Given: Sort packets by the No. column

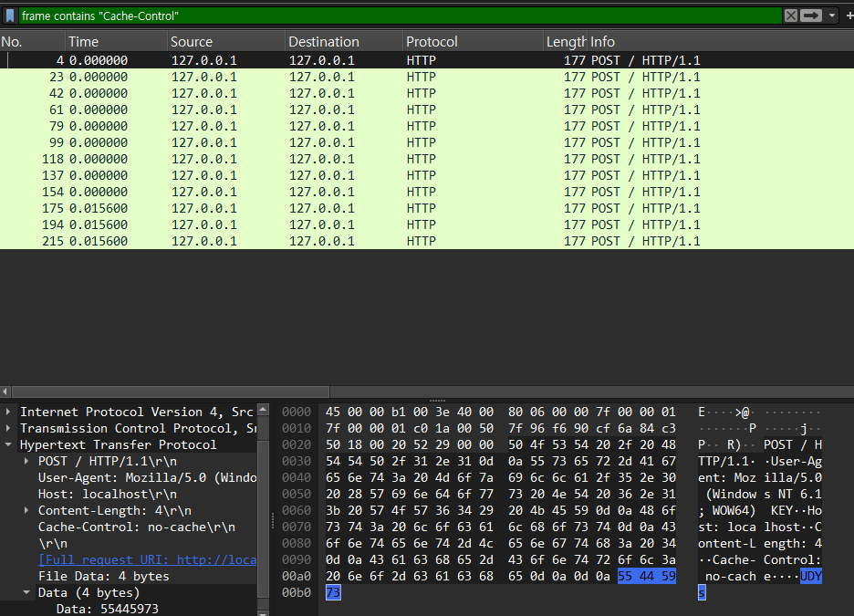Looking at the screenshot, I should coord(32,41).
